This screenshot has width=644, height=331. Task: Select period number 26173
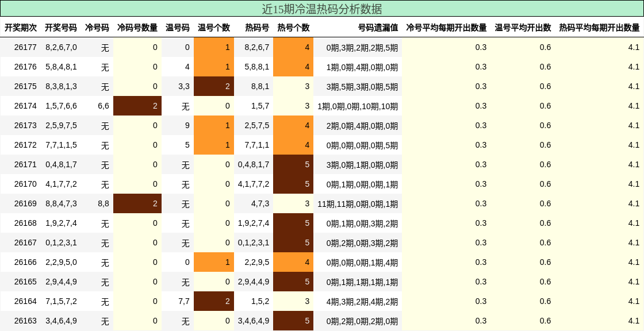[x=25, y=125]
